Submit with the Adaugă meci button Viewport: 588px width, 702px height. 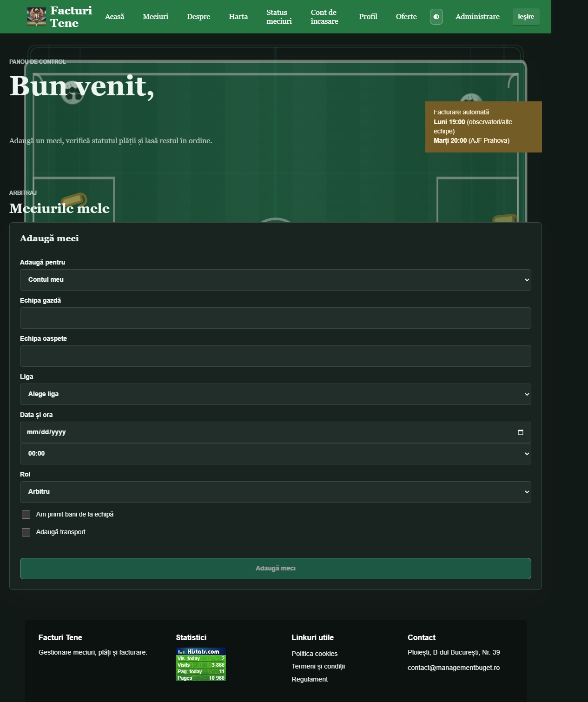click(x=275, y=569)
